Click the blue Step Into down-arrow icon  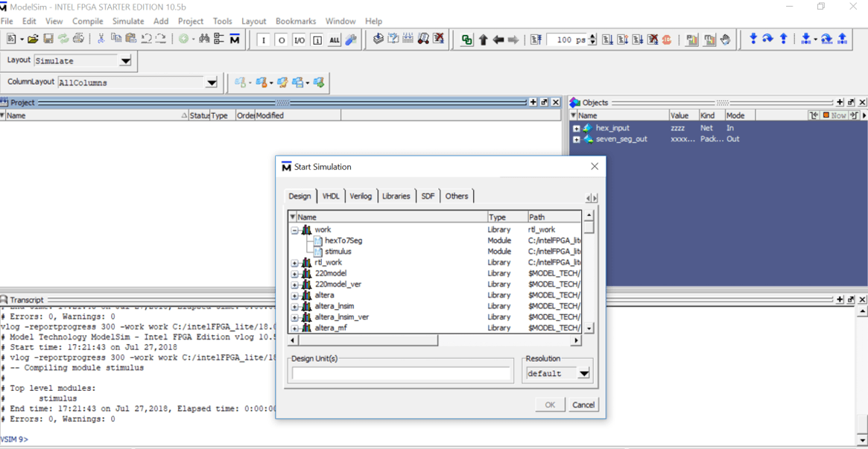(x=753, y=39)
